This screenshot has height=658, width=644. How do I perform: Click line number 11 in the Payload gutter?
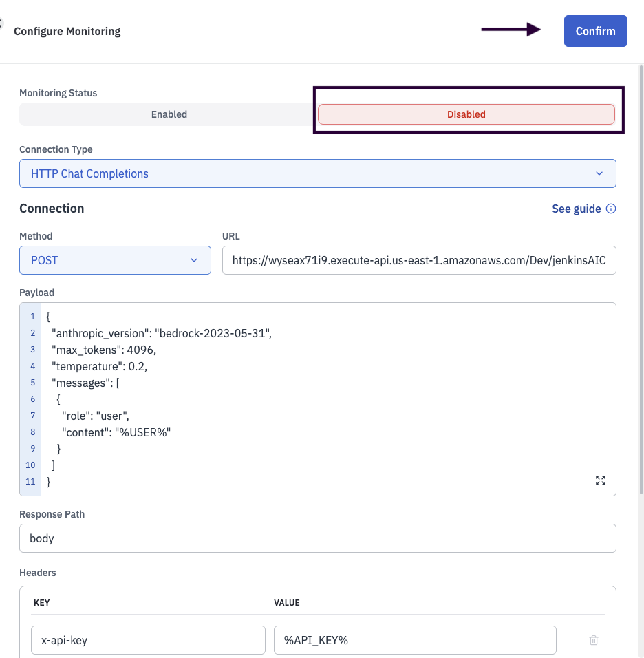[30, 482]
